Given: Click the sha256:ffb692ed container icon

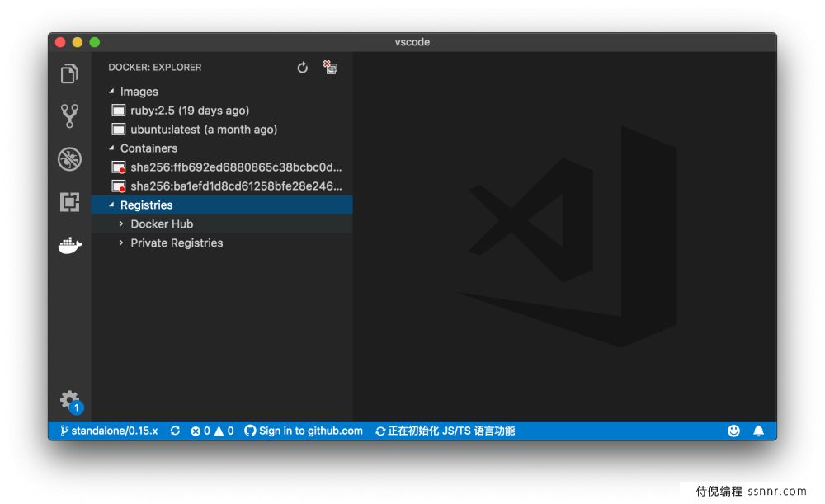Looking at the screenshot, I should pos(118,167).
